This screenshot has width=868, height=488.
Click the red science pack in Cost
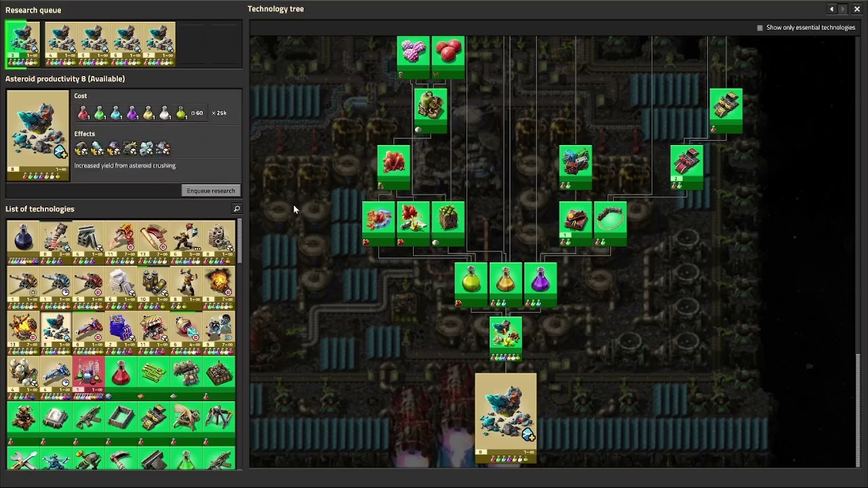(x=83, y=113)
